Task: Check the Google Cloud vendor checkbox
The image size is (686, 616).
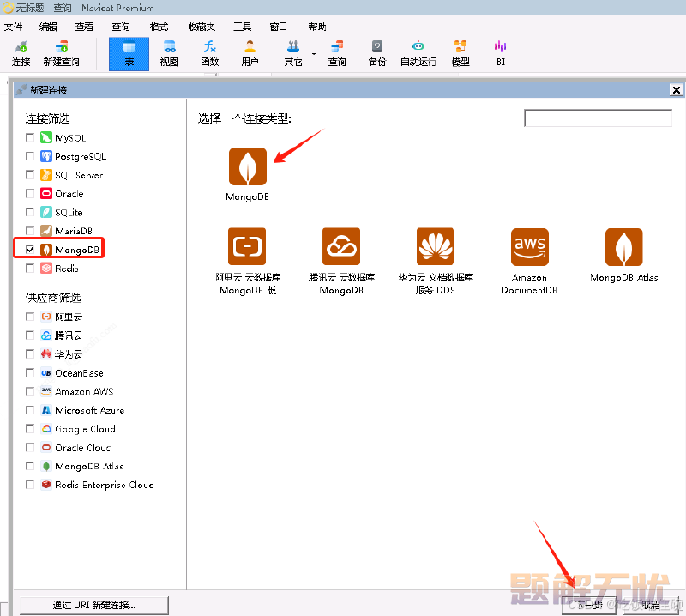Action: tap(30, 429)
